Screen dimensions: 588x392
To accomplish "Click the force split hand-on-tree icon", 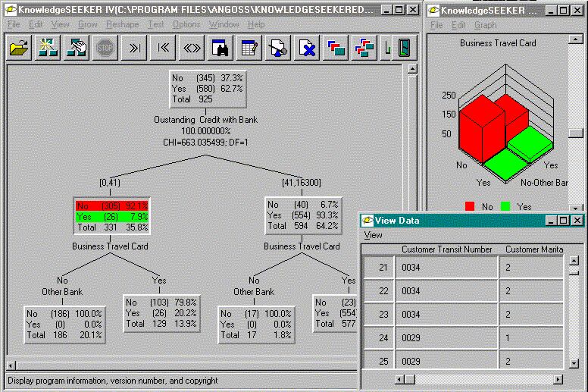I will [77, 48].
